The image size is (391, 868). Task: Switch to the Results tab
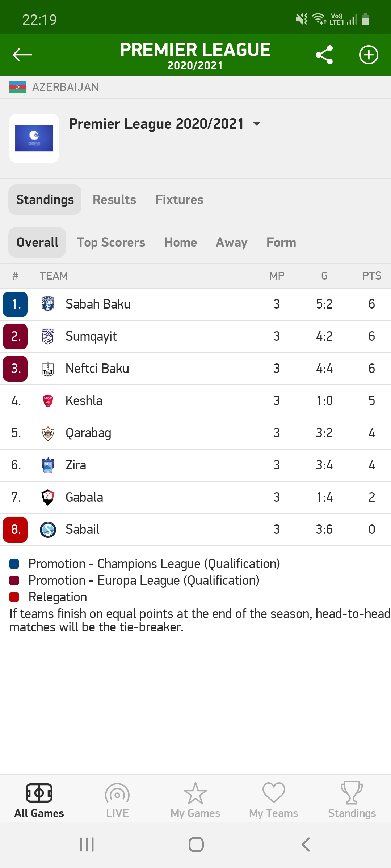click(114, 200)
